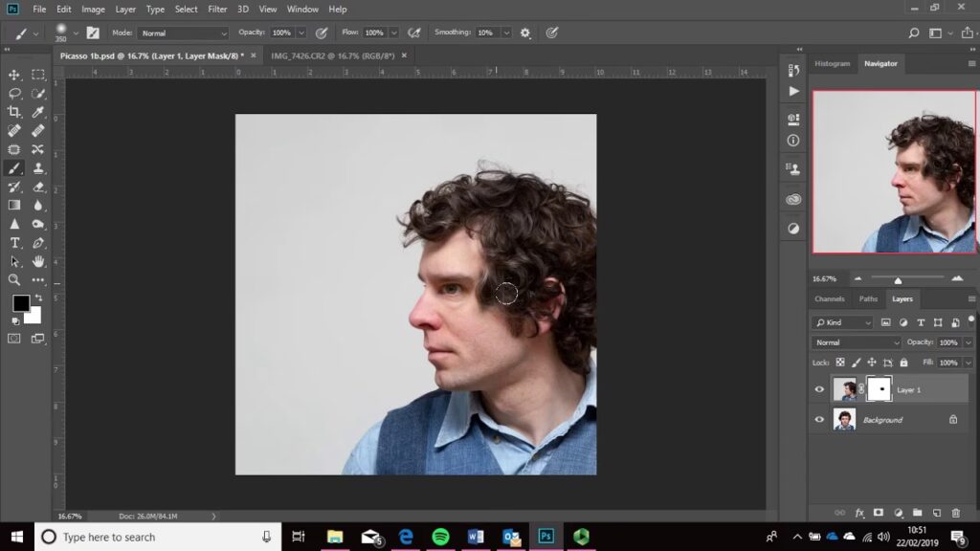Viewport: 980px width, 551px height.
Task: Delete layer using the trash icon
Action: [955, 513]
